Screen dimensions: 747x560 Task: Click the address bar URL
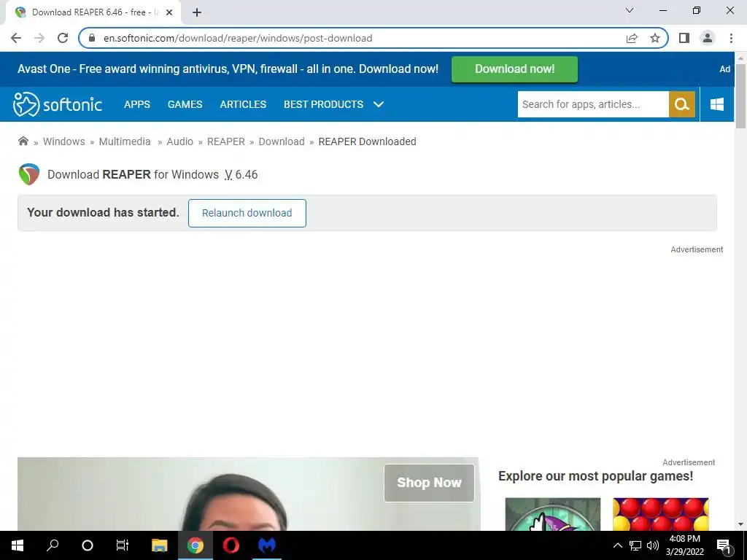(238, 38)
